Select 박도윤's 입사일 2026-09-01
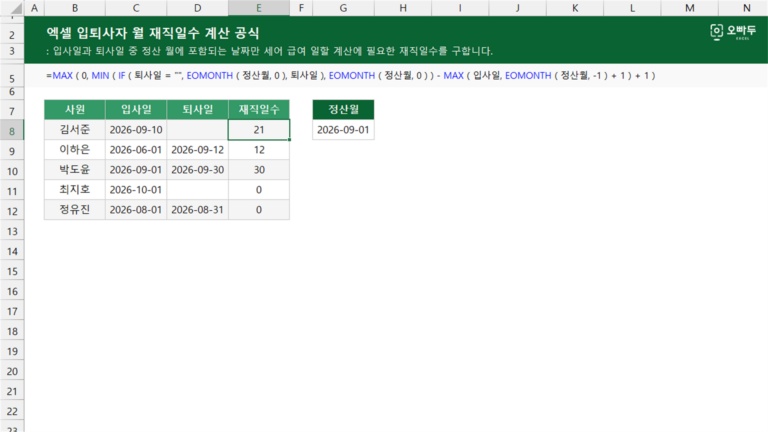 136,170
